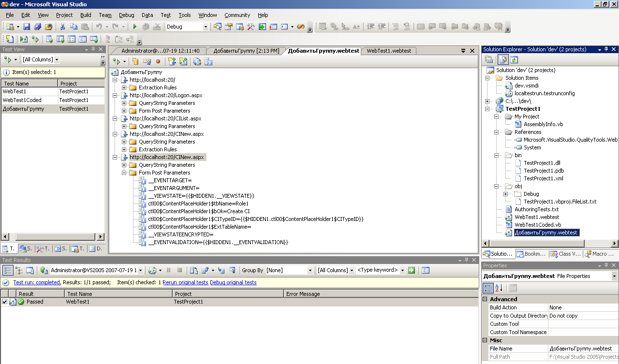The height and width of the screenshot is (364, 619).
Task: Collapse the Advanced category in Properties
Action: coord(486,299)
